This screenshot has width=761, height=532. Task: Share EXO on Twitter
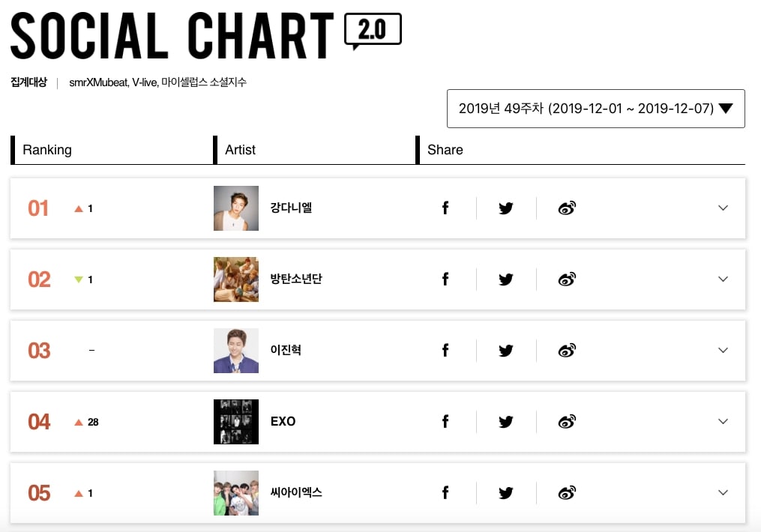coord(506,422)
